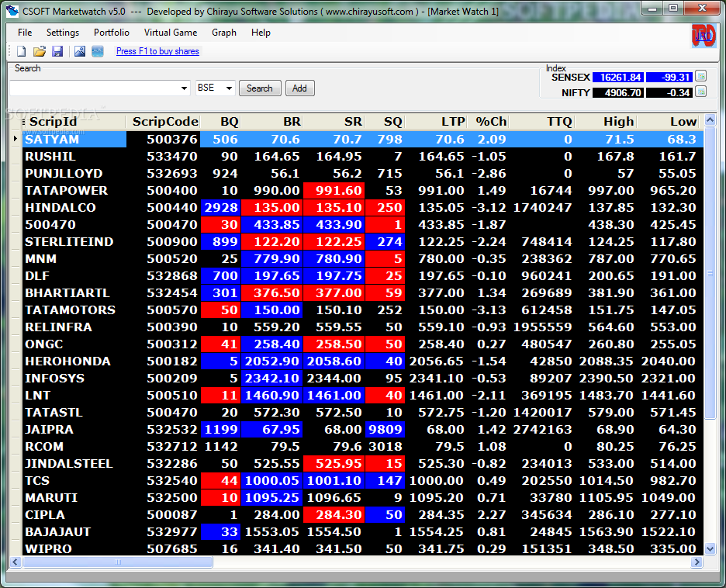
Task: Click the New file toolbar icon
Action: 22,51
